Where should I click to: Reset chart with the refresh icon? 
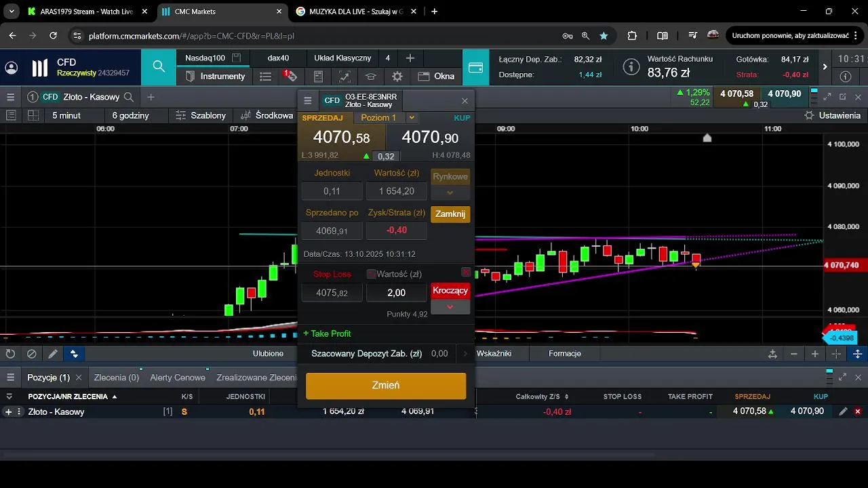click(10, 354)
